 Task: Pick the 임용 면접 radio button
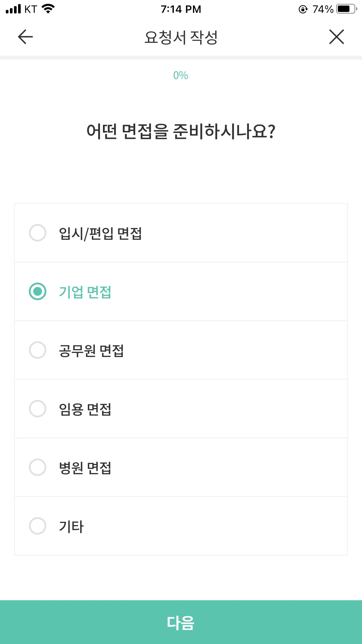38,409
